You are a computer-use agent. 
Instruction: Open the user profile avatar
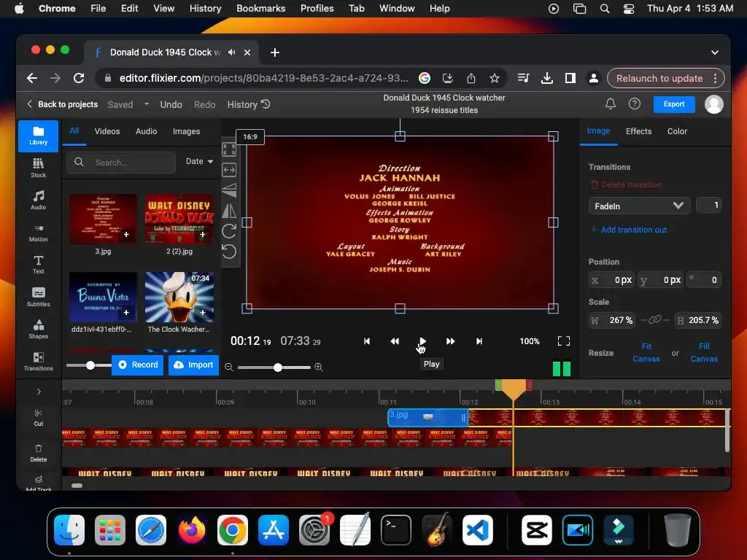point(713,104)
